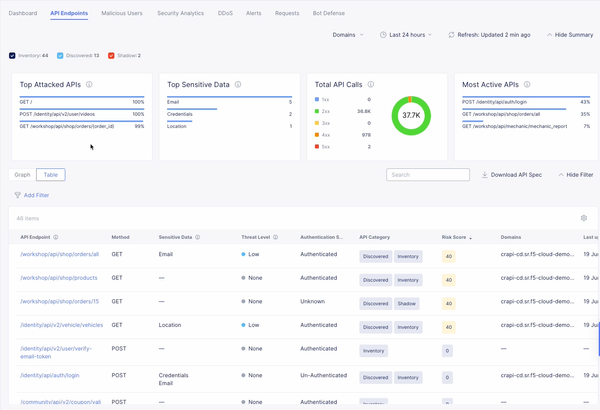Screen dimensions: 600x410
Task: Open table settings gear icon
Action: coord(583,218)
